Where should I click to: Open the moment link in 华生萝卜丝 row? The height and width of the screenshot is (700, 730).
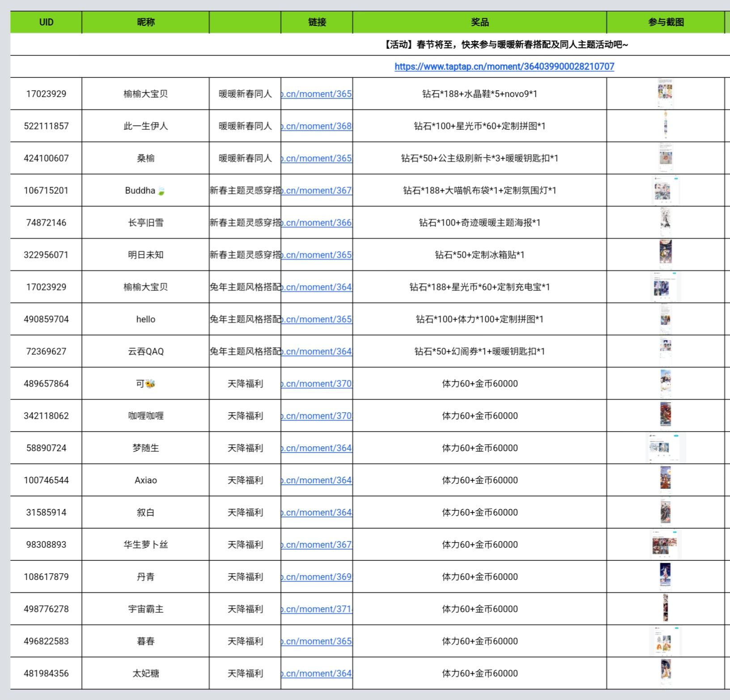317,545
